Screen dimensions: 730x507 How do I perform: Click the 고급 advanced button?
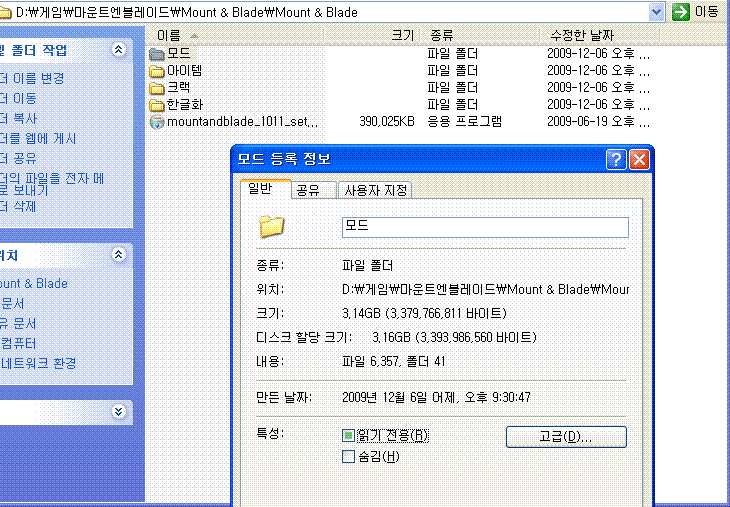pos(566,437)
